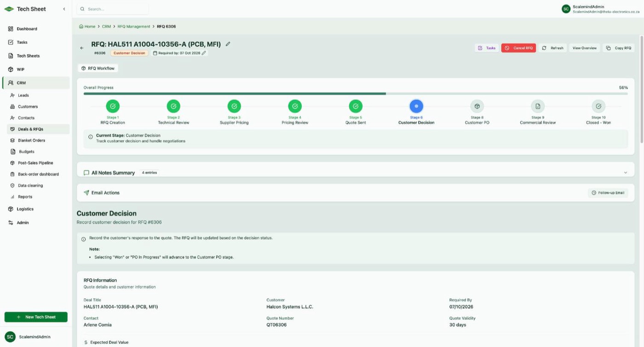
Task: Open Blanket Orders in the sidebar
Action: pos(38,140)
